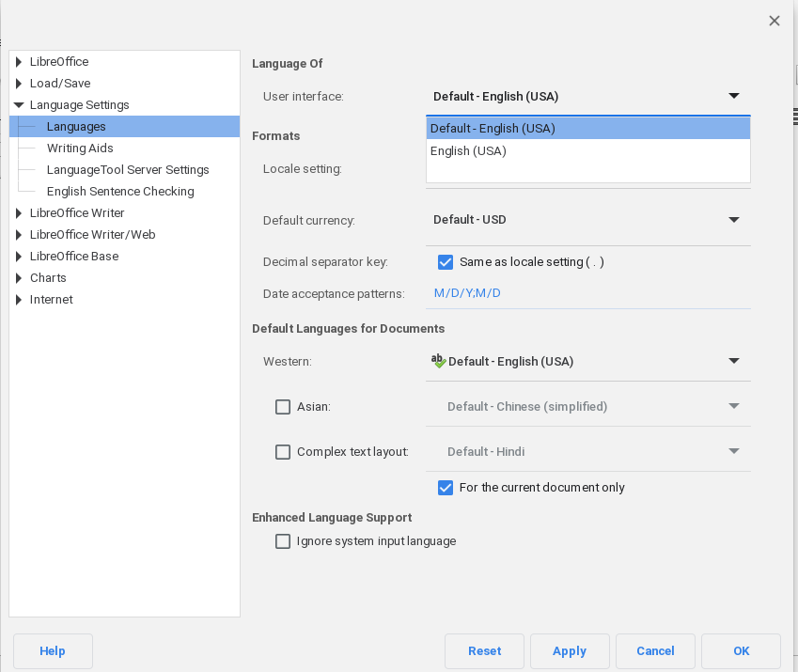The width and height of the screenshot is (798, 672).
Task: Click the spellcheck icon beside Western language
Action: coord(438,361)
